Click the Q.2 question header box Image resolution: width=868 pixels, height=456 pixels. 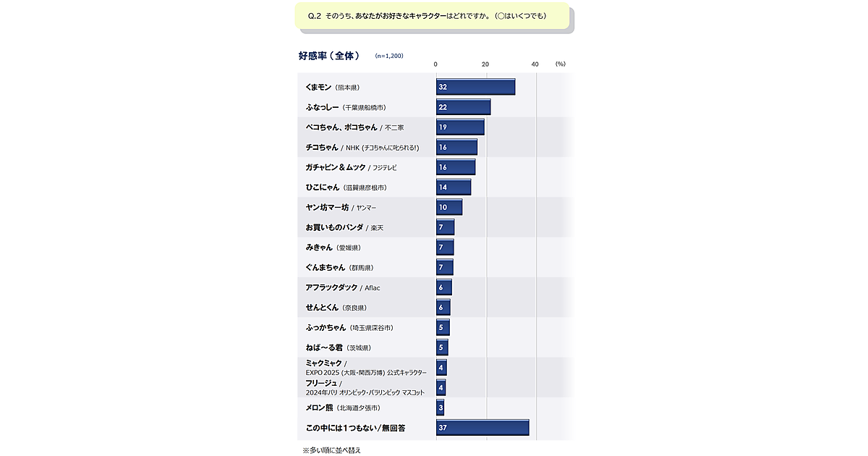point(432,16)
